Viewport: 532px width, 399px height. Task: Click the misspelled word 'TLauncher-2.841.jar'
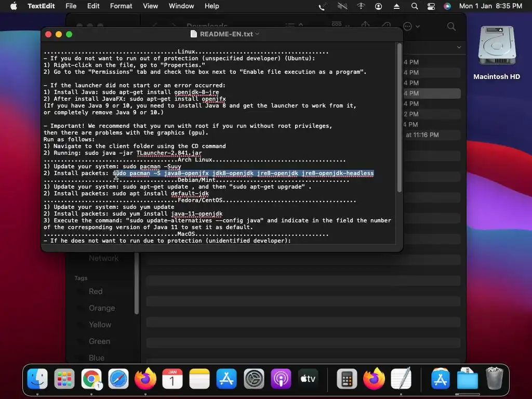pyautogui.click(x=169, y=153)
